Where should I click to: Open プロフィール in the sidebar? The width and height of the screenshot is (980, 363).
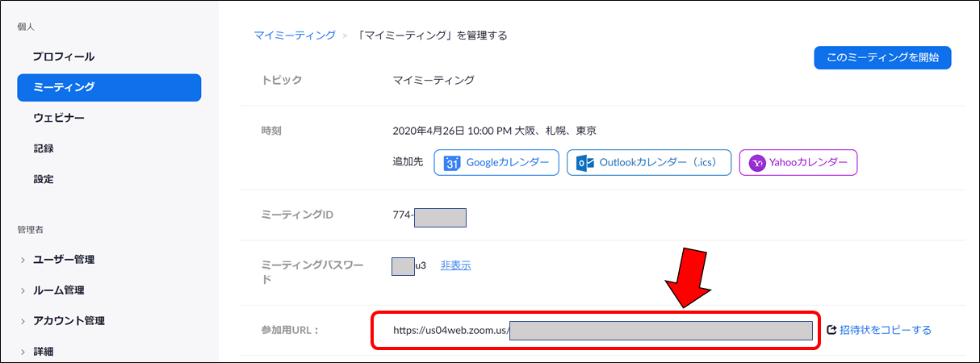(x=64, y=57)
